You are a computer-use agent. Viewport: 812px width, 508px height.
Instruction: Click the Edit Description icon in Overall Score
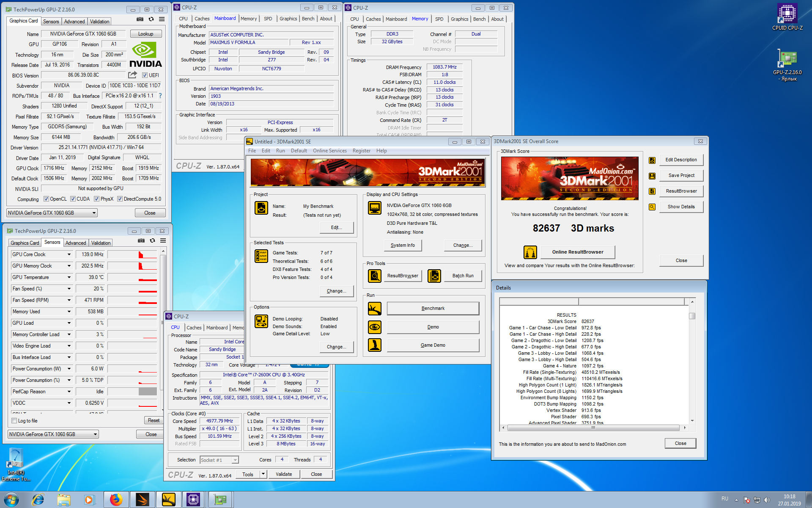point(652,160)
